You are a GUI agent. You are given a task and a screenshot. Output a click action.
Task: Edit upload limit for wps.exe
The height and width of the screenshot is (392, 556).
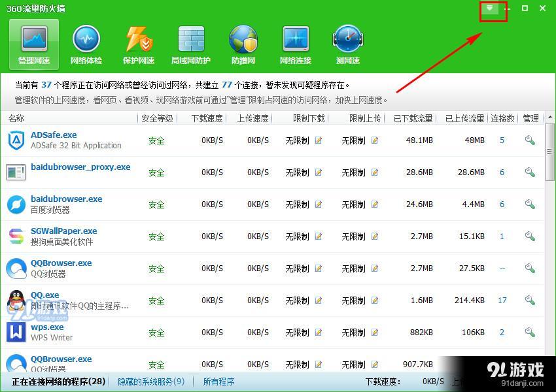374,332
